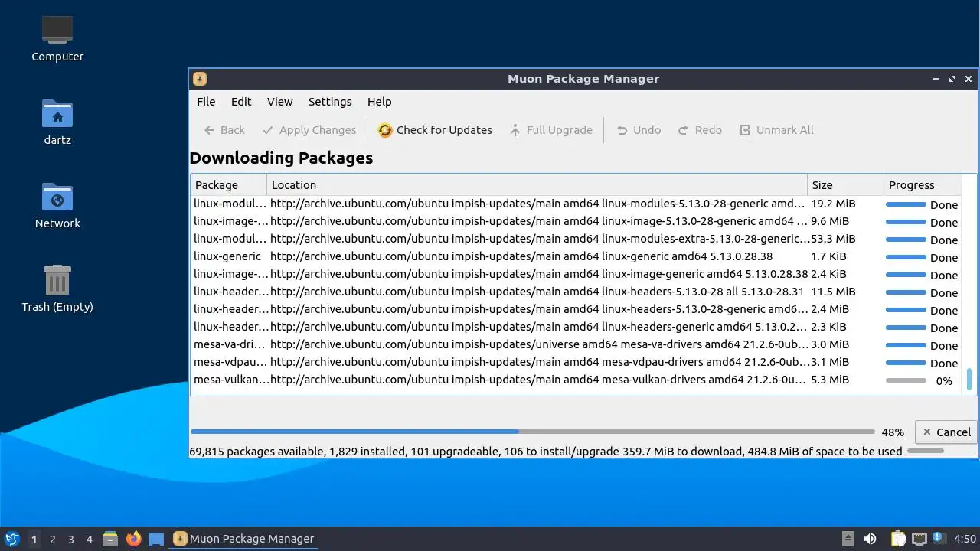The width and height of the screenshot is (980, 551).
Task: Click the update notifier tray icon
Action: coord(939,539)
